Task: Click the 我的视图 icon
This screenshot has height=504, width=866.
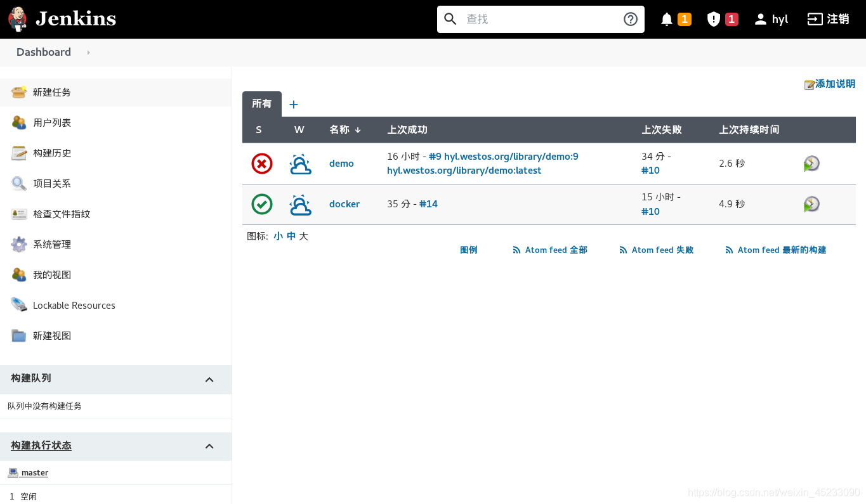Action: 19,275
